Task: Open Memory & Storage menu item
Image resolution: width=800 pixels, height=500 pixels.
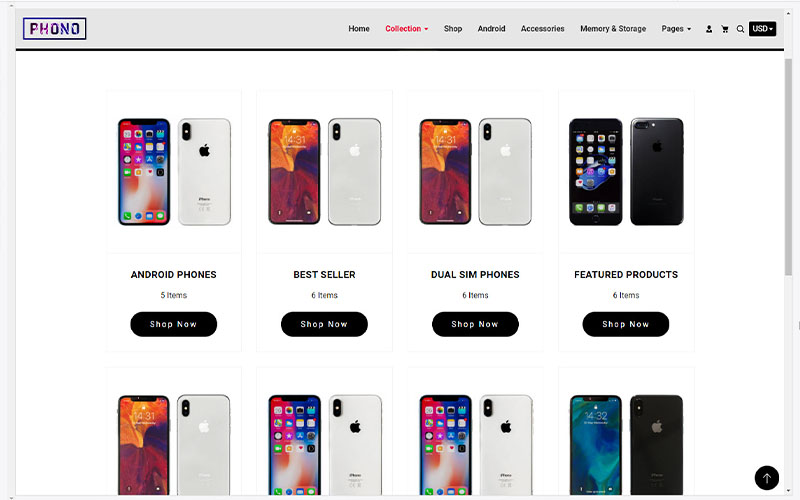Action: pyautogui.click(x=613, y=29)
